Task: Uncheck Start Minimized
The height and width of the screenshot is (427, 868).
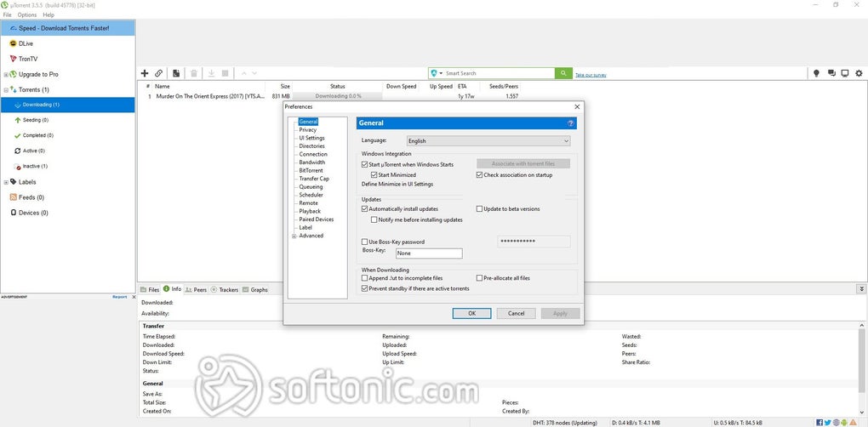Action: click(374, 174)
